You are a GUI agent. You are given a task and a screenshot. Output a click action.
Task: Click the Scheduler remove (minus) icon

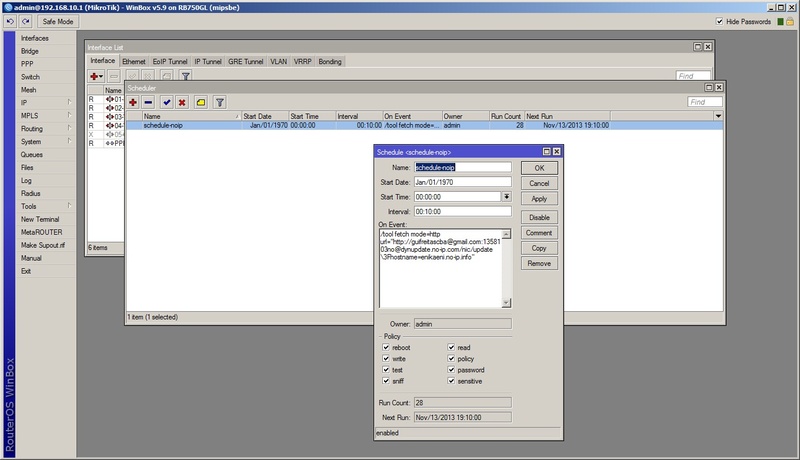148,102
